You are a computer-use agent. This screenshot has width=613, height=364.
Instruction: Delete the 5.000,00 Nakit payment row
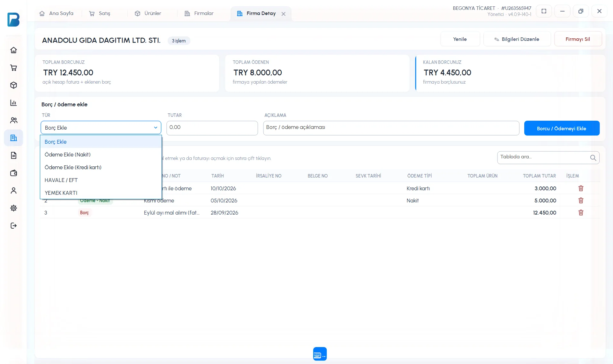tap(581, 201)
